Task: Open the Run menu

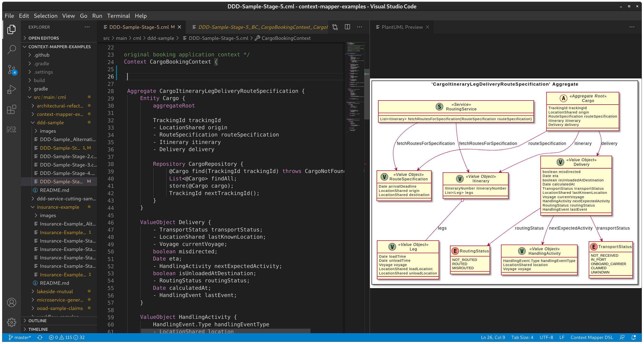Action: click(97, 16)
